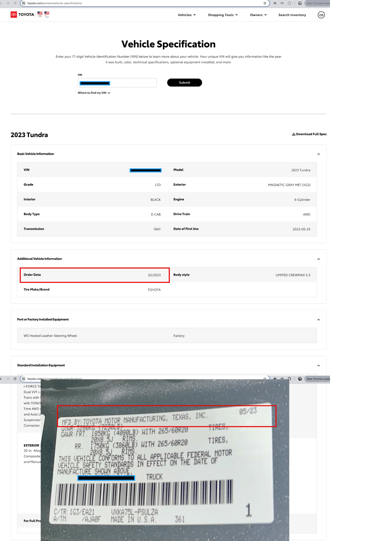This screenshot has width=392, height=541.
Task: Click the Transmission value 10AT
Action: pyautogui.click(x=157, y=229)
